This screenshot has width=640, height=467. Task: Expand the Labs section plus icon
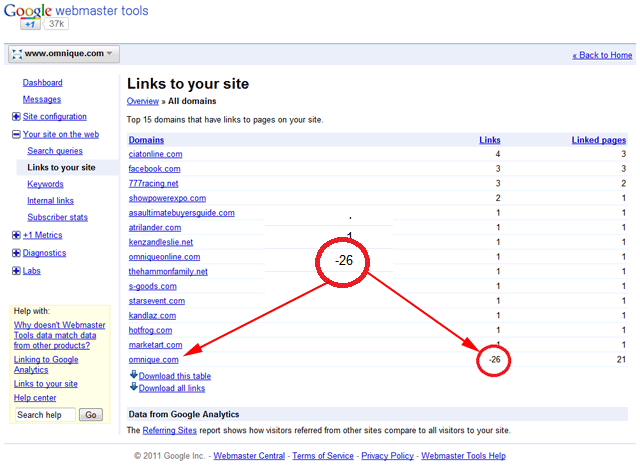tap(16, 271)
